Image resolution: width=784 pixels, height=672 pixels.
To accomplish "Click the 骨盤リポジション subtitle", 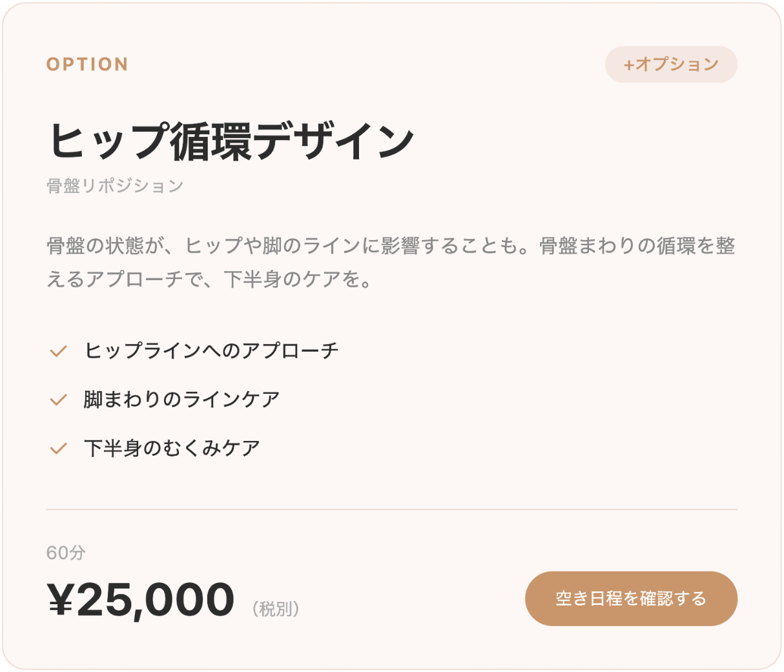I will [x=115, y=186].
